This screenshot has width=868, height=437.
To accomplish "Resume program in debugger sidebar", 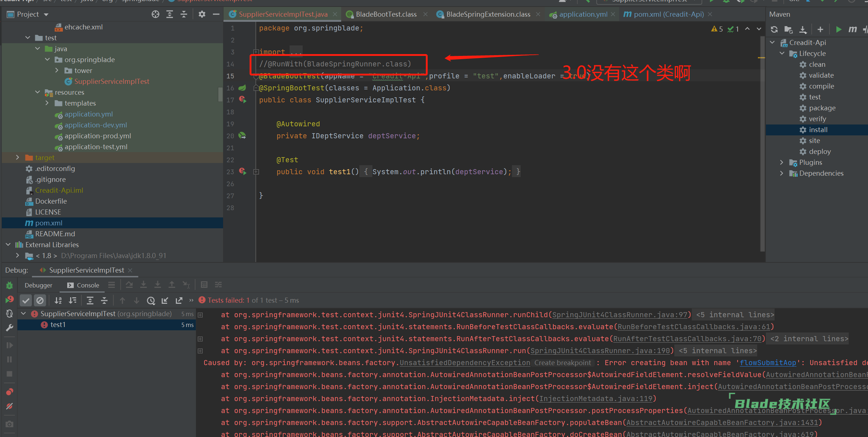I will 9,345.
